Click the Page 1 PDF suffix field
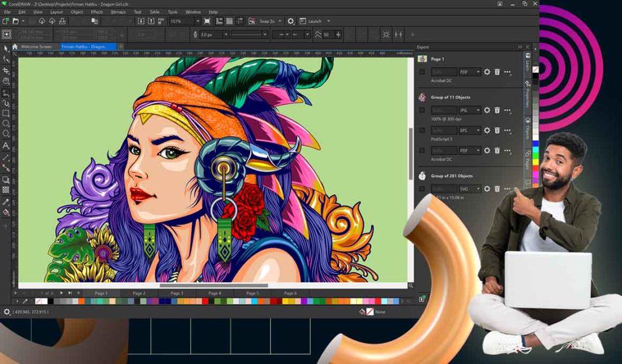This screenshot has width=622, height=364. [444, 72]
